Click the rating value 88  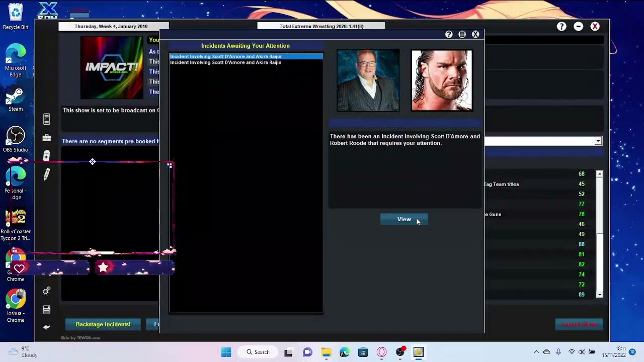(581, 244)
